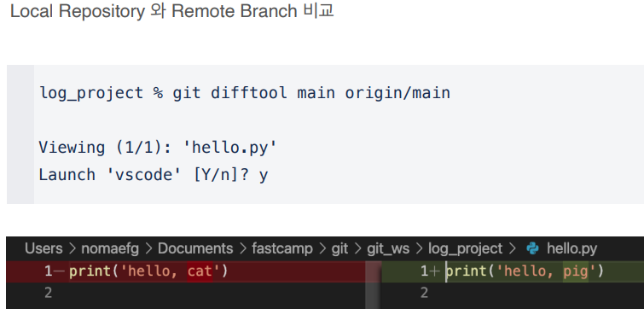
Task: Select the 'nomaefg' breadcrumb segment
Action: [110, 248]
